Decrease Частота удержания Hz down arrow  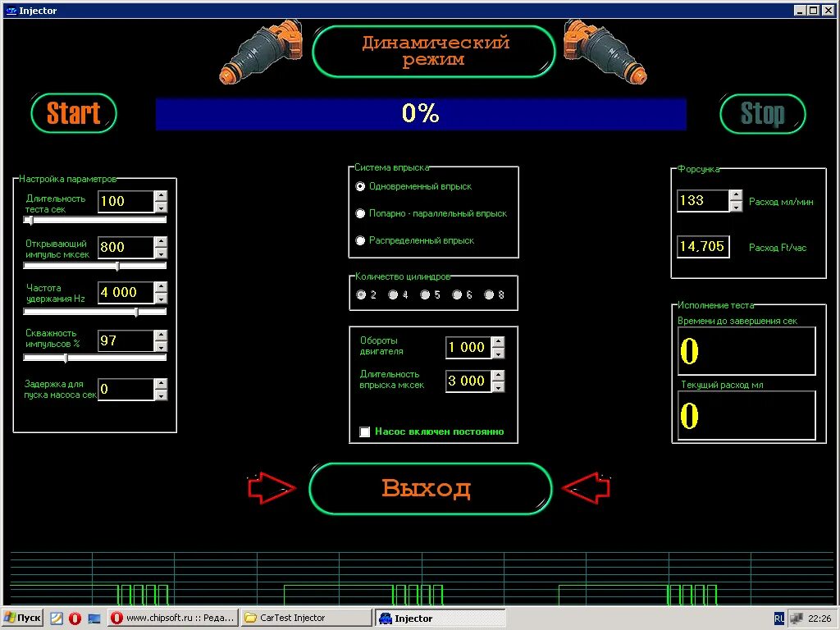(x=161, y=299)
